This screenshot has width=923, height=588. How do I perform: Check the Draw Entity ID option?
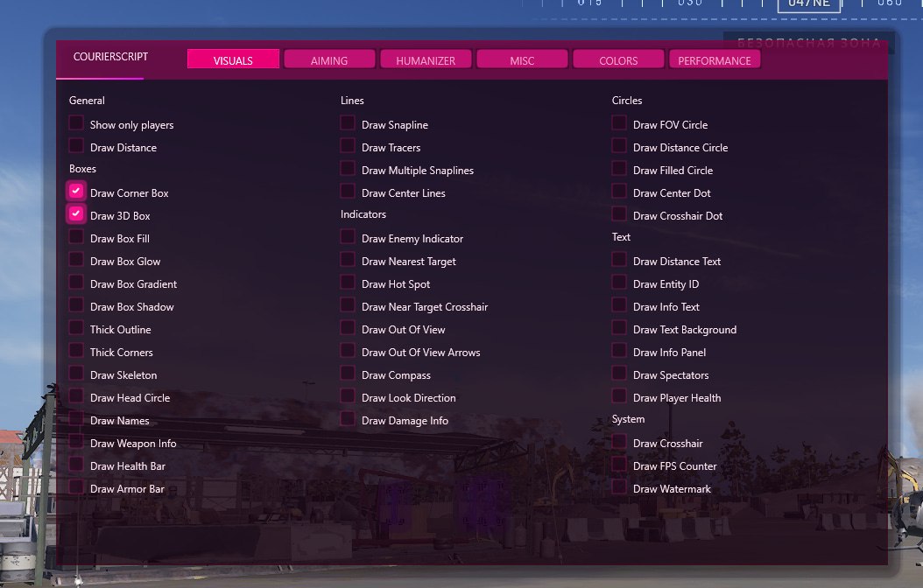pyautogui.click(x=618, y=283)
